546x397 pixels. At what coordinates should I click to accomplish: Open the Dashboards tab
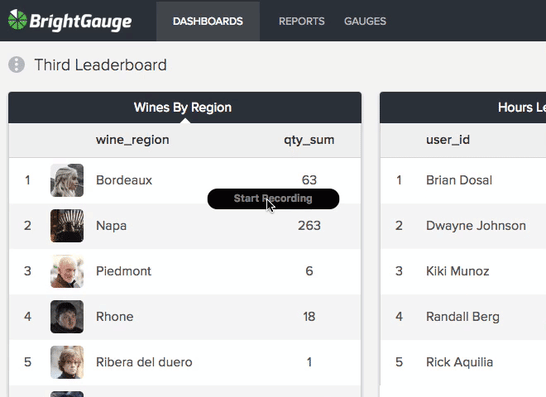point(208,21)
